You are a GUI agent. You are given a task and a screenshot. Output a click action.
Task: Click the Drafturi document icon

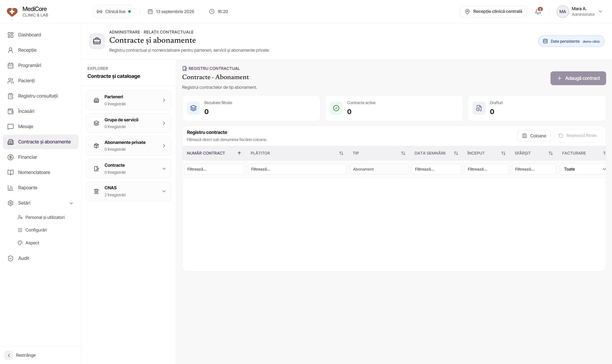click(x=479, y=108)
